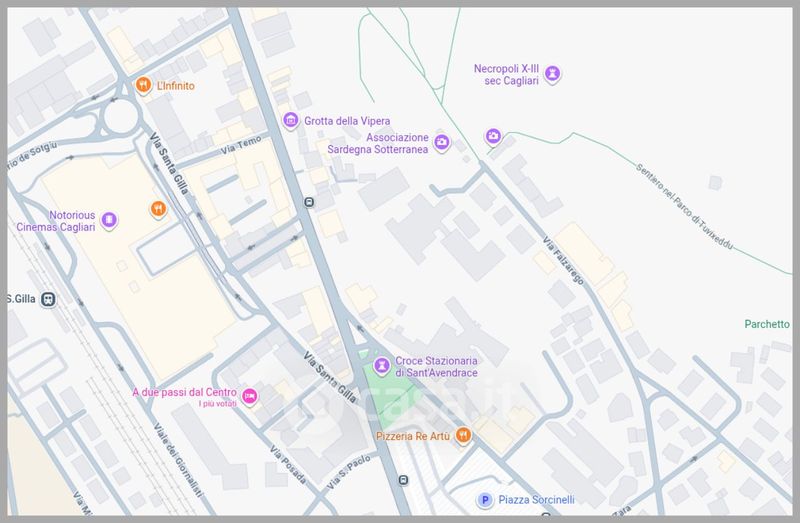The width and height of the screenshot is (800, 523).
Task: Select the A due passi dal Centro hotel icon
Action: (x=251, y=397)
